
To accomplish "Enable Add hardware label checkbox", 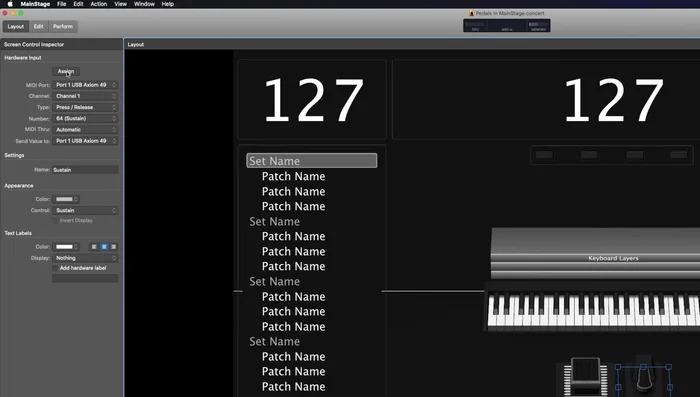I will pyautogui.click(x=55, y=268).
